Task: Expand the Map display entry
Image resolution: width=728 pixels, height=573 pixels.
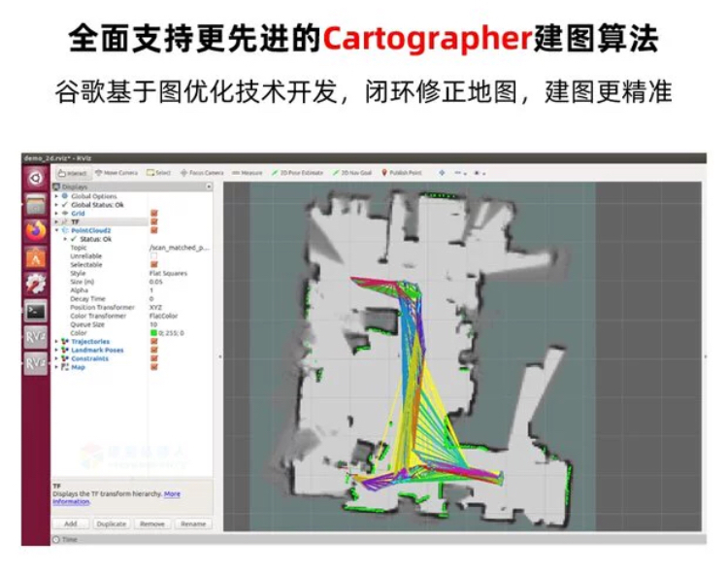Action: click(x=56, y=367)
